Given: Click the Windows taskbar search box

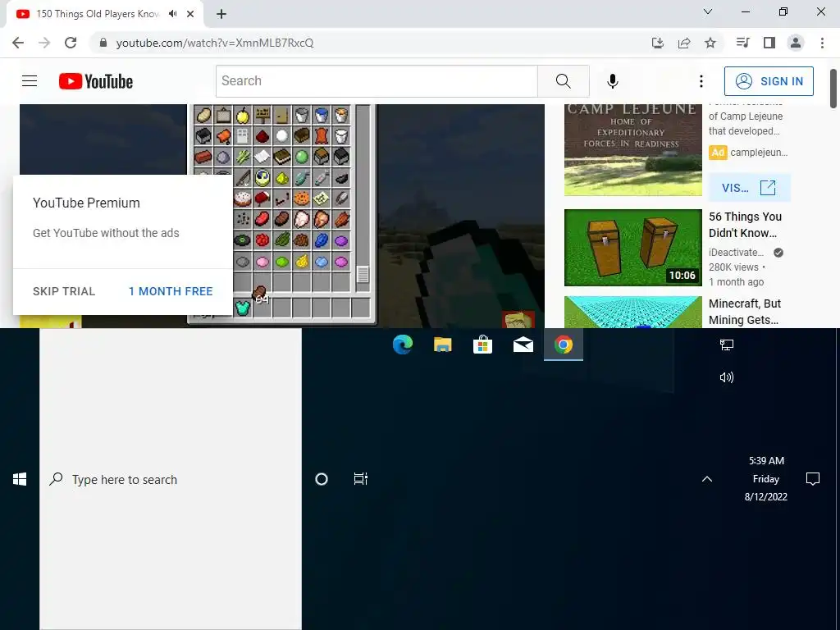Looking at the screenshot, I should tap(171, 479).
